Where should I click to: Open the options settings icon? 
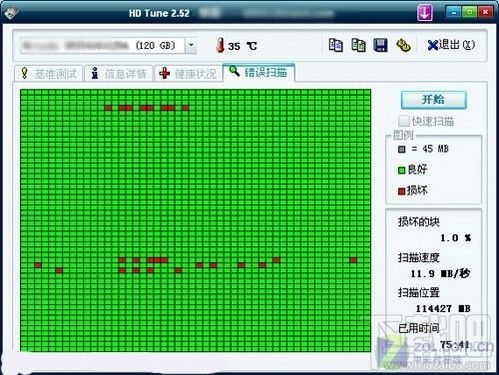[x=403, y=45]
